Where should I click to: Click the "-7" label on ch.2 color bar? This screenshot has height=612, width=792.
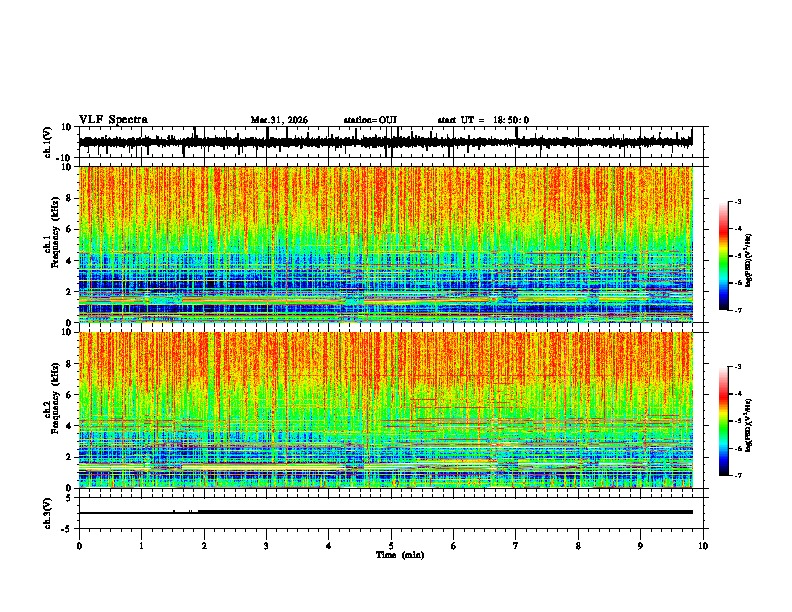(738, 475)
